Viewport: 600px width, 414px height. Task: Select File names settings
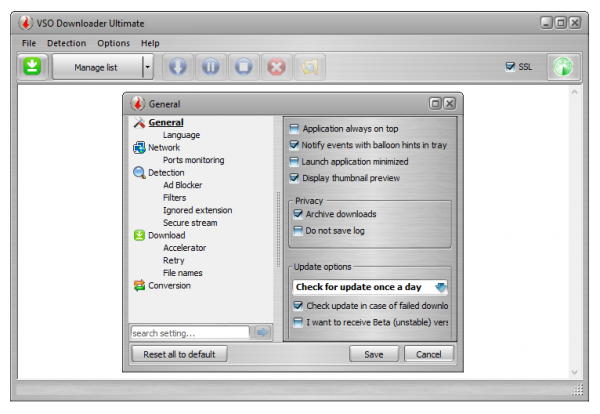pyautogui.click(x=183, y=273)
